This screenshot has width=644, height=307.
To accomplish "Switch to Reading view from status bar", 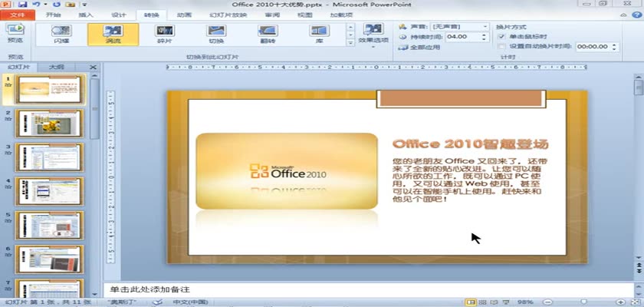I will 495,302.
